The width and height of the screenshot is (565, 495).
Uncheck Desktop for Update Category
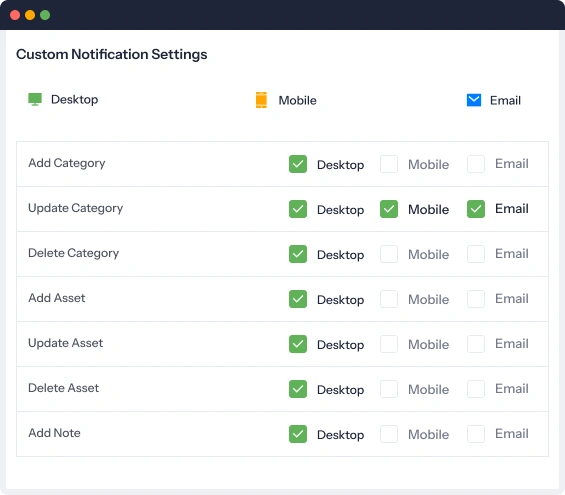(298, 209)
